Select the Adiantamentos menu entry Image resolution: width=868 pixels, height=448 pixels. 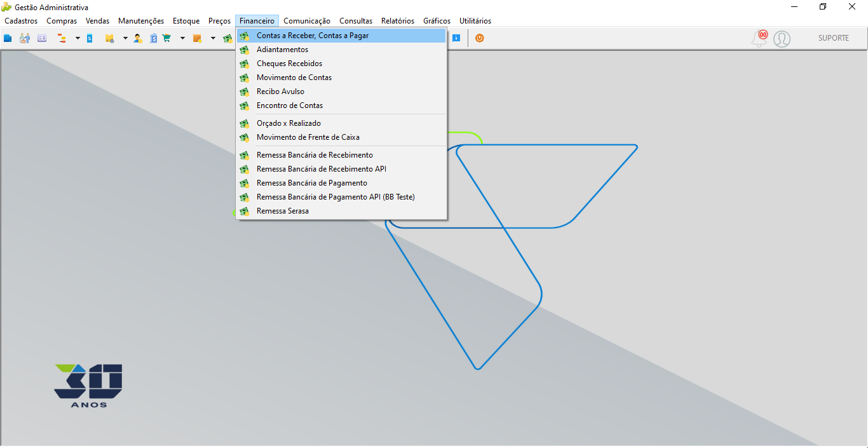coord(341,50)
